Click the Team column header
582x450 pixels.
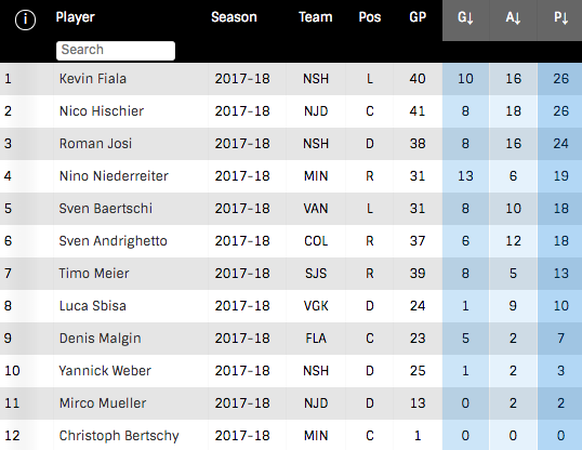[x=315, y=17]
